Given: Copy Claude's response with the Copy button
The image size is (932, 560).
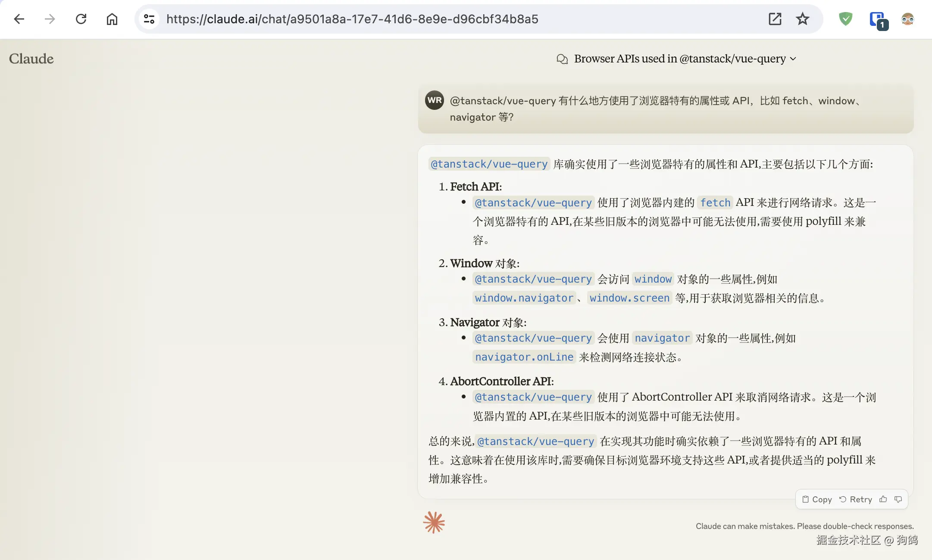Looking at the screenshot, I should (x=817, y=499).
